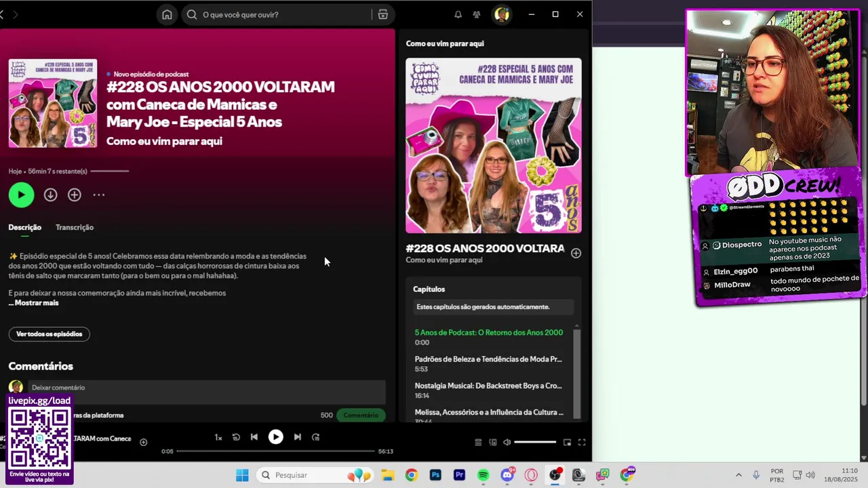
Task: Change the 1x playback speed
Action: [218, 437]
